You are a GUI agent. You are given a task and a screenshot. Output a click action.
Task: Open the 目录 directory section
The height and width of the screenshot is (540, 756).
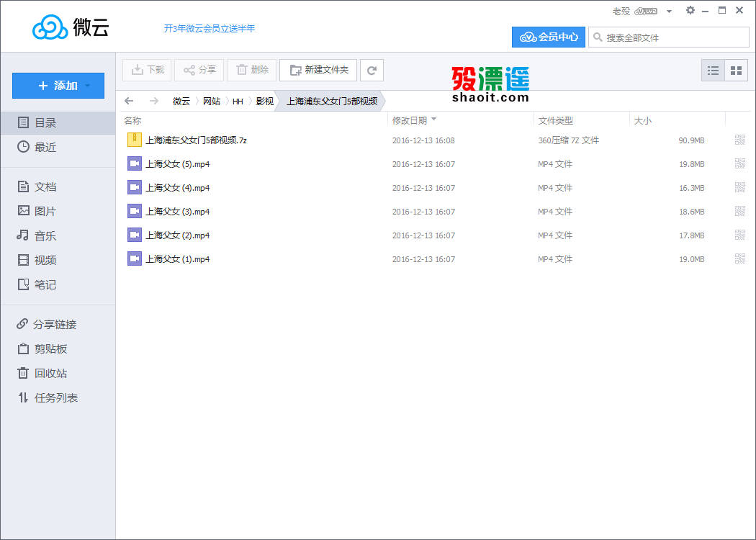58,122
